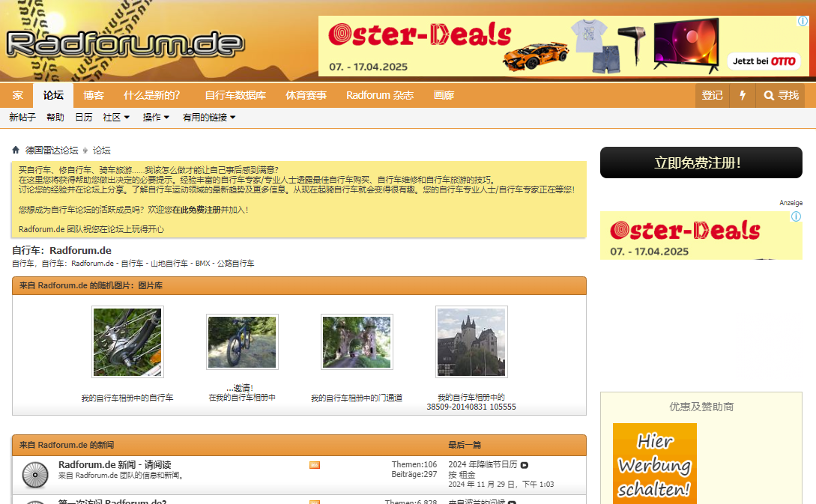Click the lightning bolt icon next to 登记

tap(743, 95)
